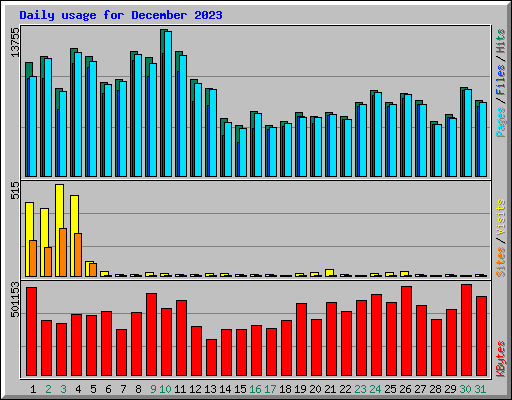Click day label 18 on the x-axis
The image size is (512, 400).
coord(285,389)
